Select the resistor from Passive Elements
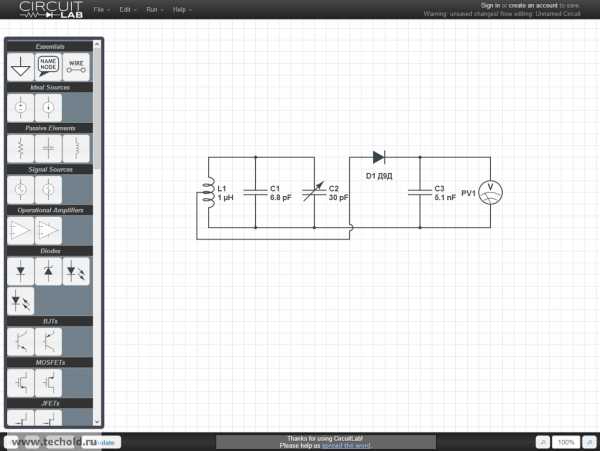 [x=21, y=148]
